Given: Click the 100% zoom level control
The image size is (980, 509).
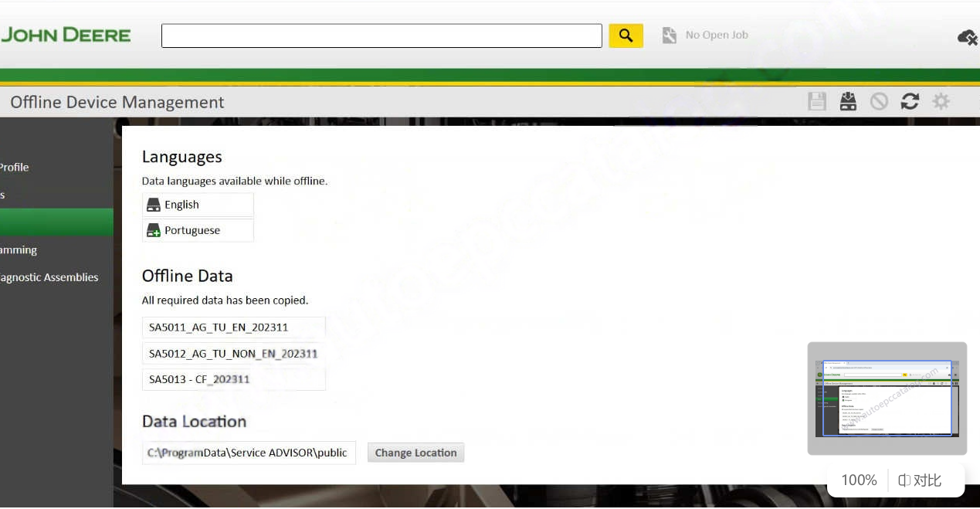Looking at the screenshot, I should click(857, 480).
